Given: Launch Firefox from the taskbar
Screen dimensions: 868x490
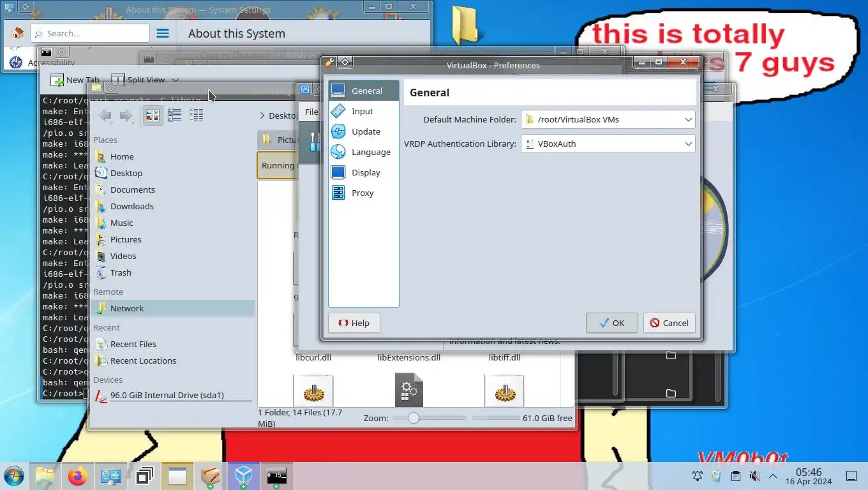Looking at the screenshot, I should pos(78,476).
